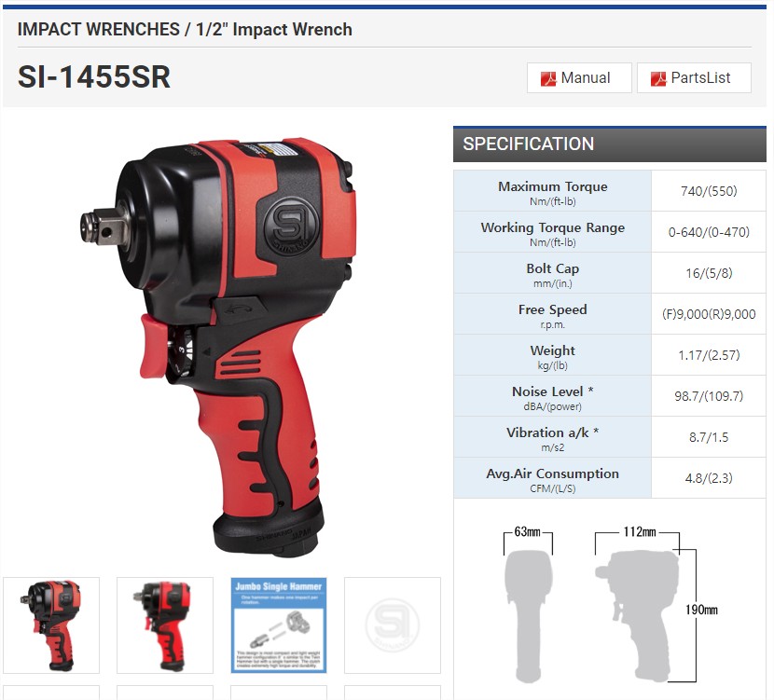Viewport: 774px width, 700px height.
Task: Select the Bolt Cap label cell
Action: point(552,273)
